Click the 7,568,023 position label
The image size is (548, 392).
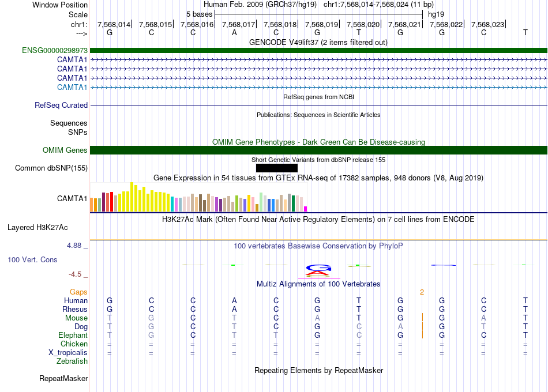[x=488, y=24]
